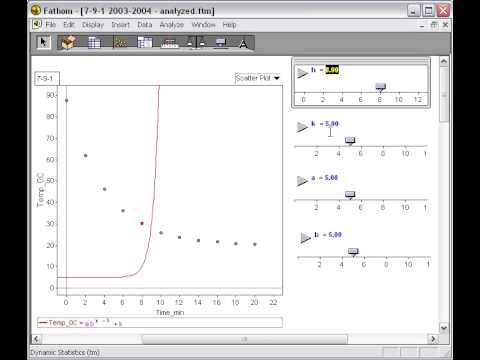Click the 'Dynamic Statistics (fm)' status bar text
480x360 pixels.
coord(65,352)
